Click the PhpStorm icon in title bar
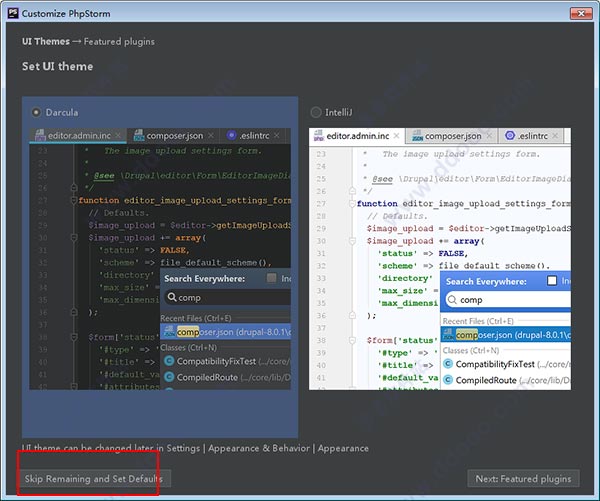The height and width of the screenshot is (501, 600). pos(13,13)
